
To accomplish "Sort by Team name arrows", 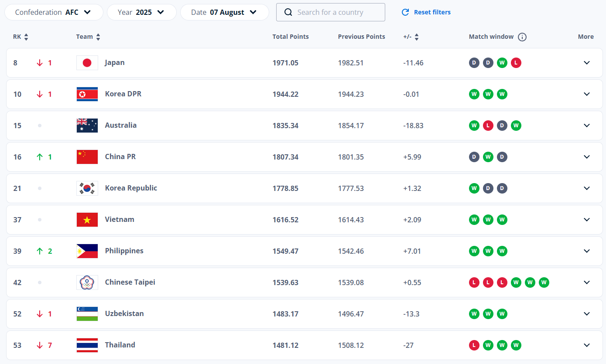I will coord(98,37).
